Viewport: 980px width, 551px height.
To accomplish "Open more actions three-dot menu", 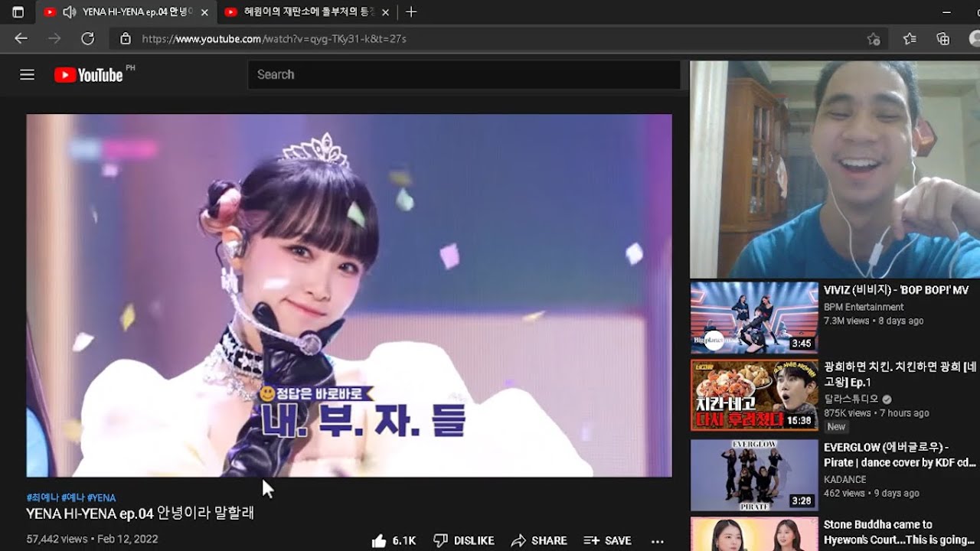I will [x=657, y=541].
